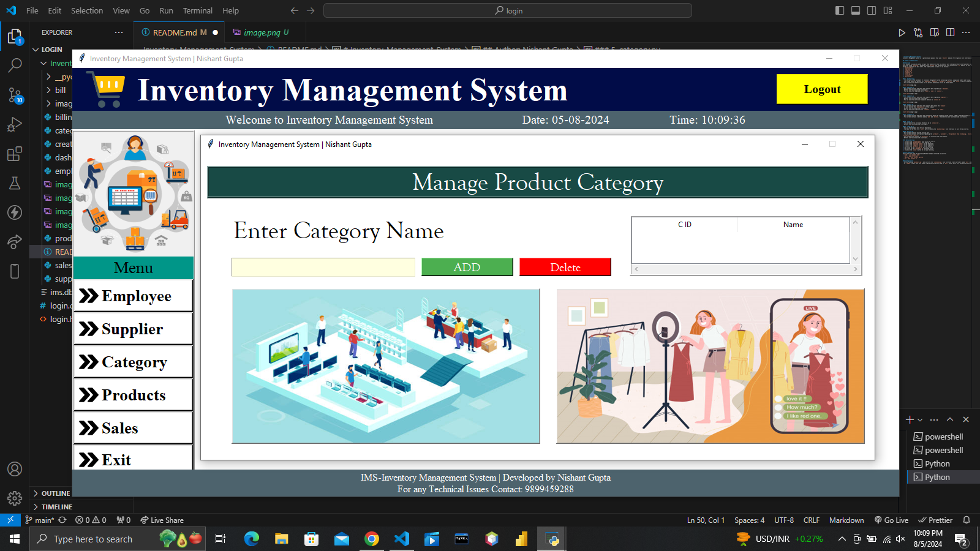Open the Accounts icon in activity bar

(x=15, y=469)
